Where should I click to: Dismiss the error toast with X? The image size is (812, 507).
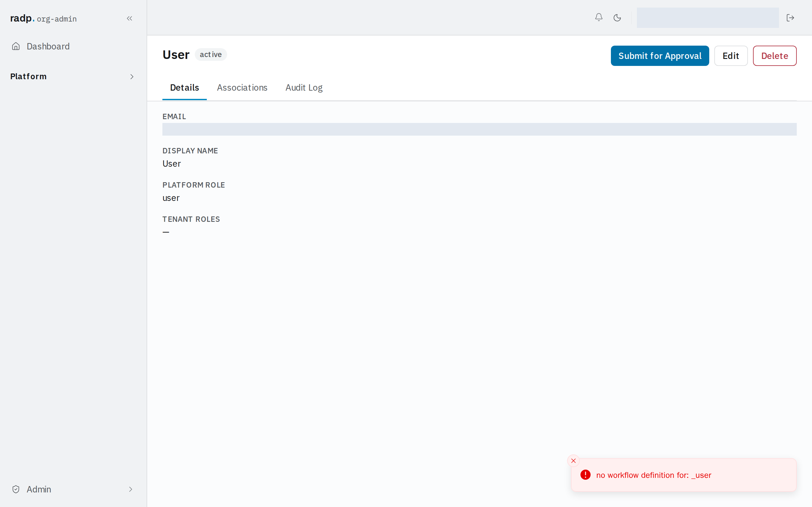point(573,461)
